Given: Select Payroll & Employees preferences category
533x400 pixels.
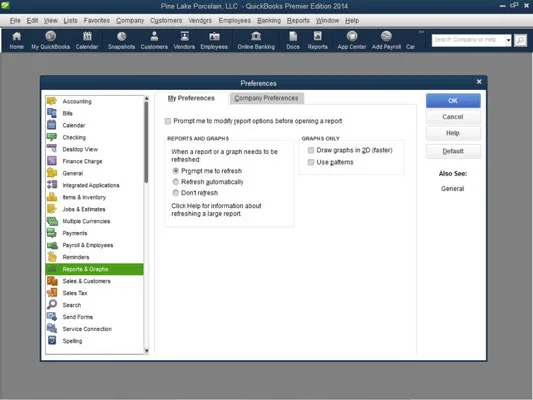Looking at the screenshot, I should [x=94, y=245].
